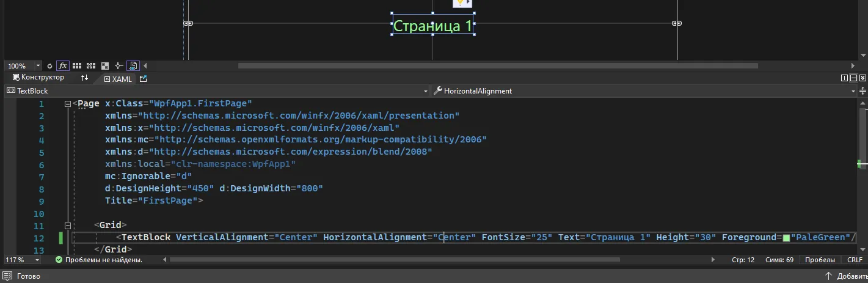Collapse the pane with double-chevron icon

[x=863, y=78]
